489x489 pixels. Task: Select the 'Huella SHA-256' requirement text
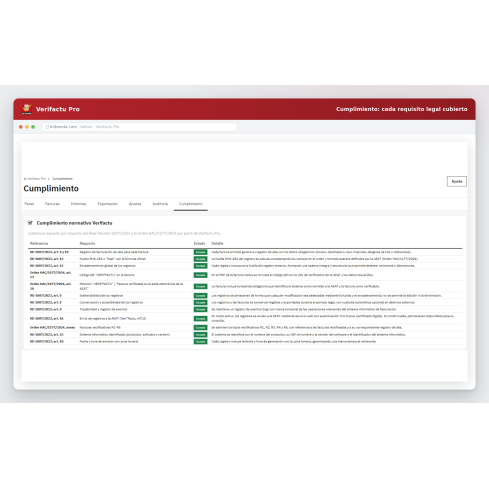(113, 259)
